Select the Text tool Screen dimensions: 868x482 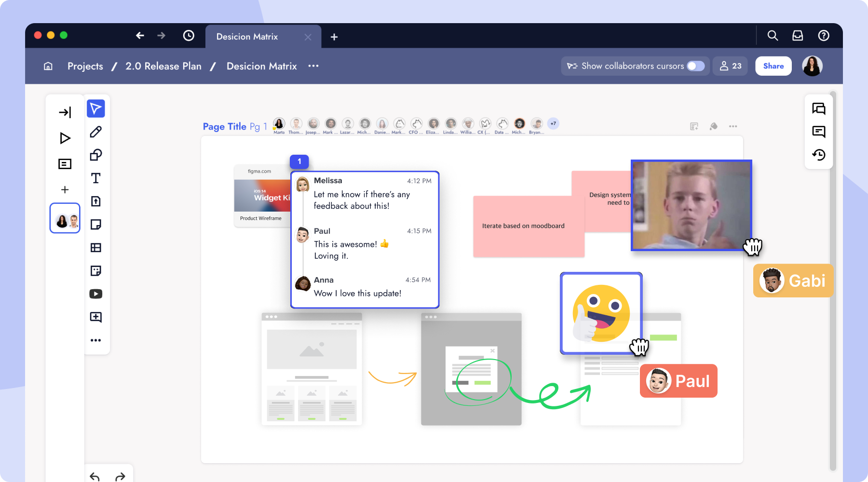95,178
